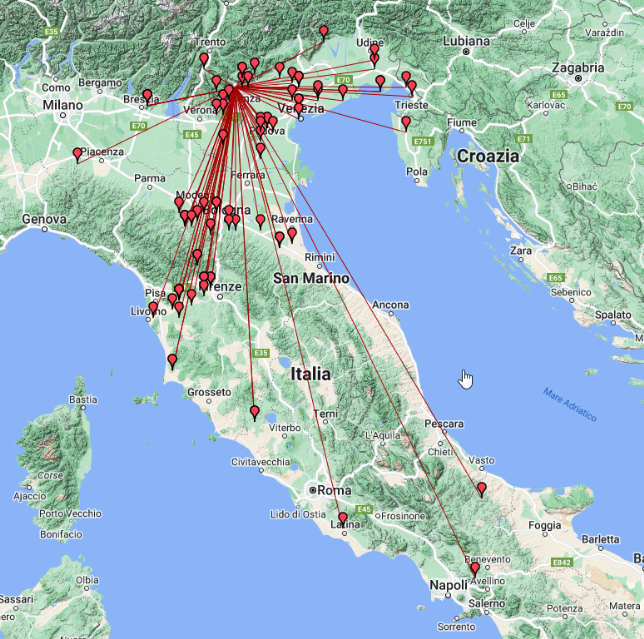This screenshot has height=639, width=644.
Task: Click the marker north of Viterbo
Action: pos(255,412)
